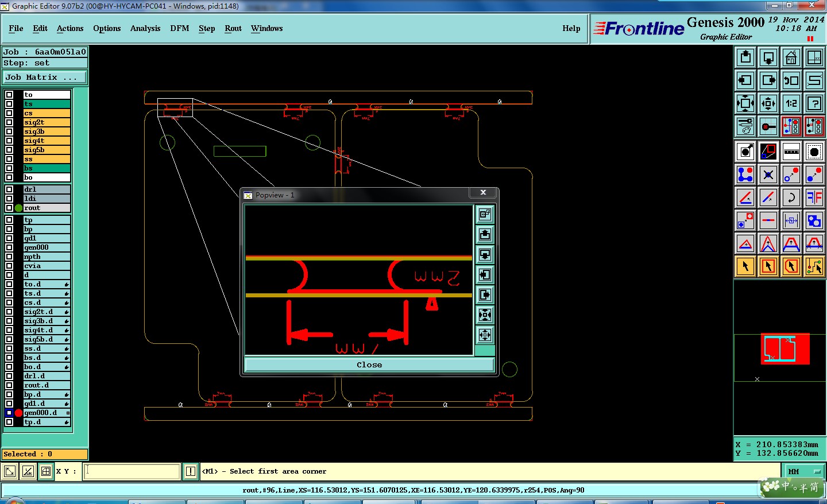
Task: Click the connected blue-red dots add feature icon
Action: pos(745,175)
